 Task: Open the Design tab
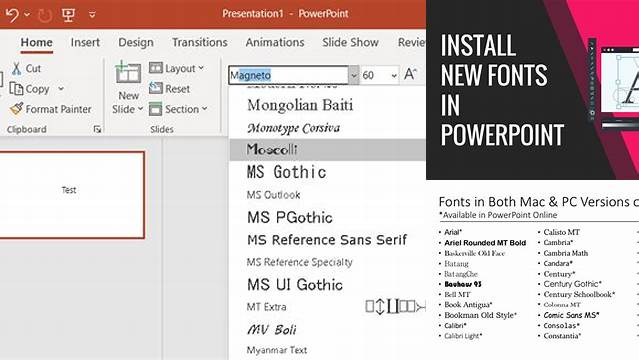[136, 42]
